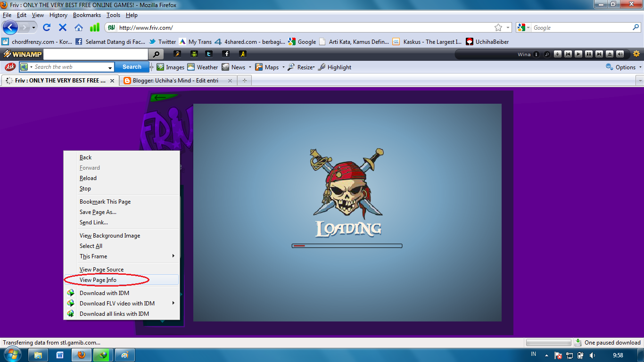The image size is (644, 362).
Task: Open the Kaskus bookmark
Action: pos(427,41)
